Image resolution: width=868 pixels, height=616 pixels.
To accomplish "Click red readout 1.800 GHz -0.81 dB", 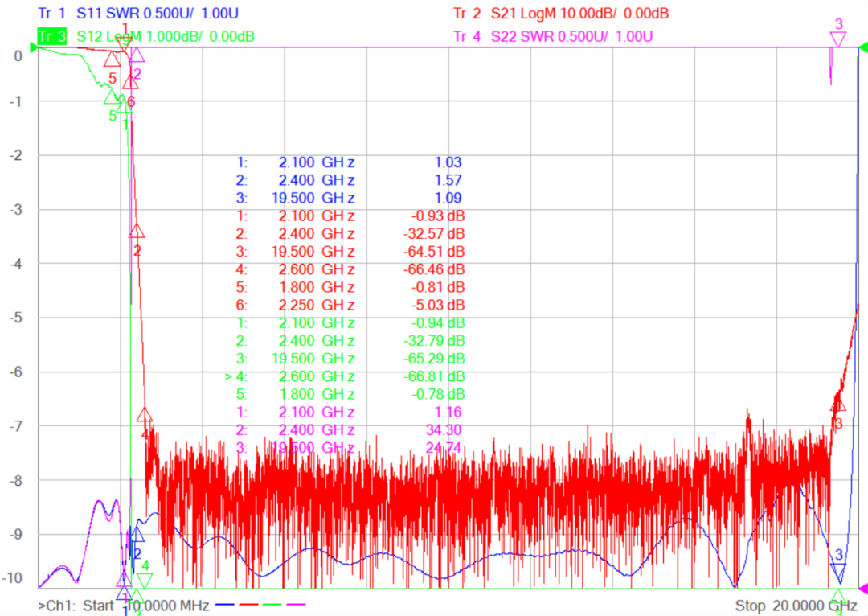I will (x=350, y=287).
